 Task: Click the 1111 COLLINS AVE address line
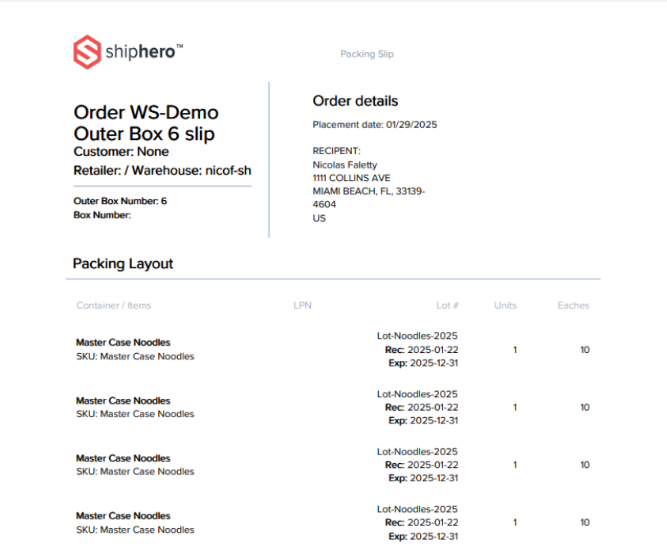point(351,177)
